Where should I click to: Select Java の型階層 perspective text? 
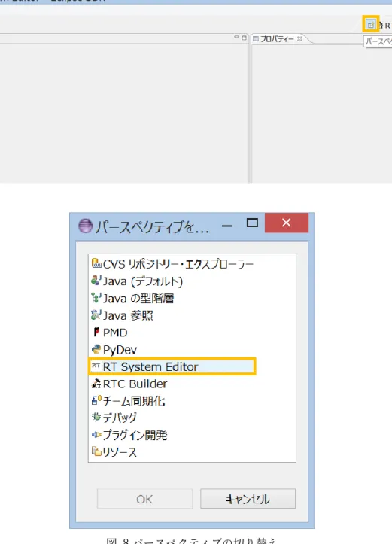pyautogui.click(x=138, y=298)
